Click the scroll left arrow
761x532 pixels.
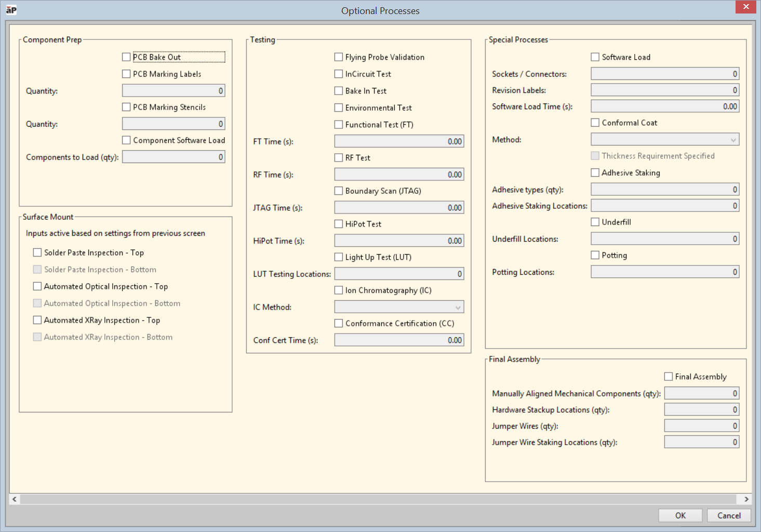15,499
